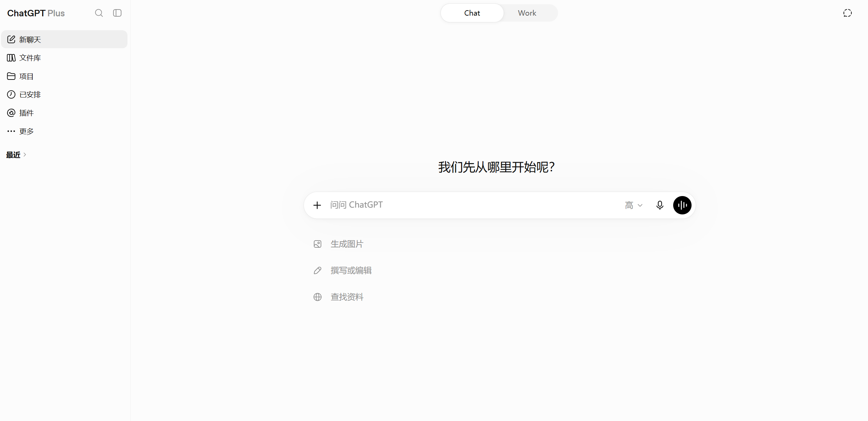Image resolution: width=868 pixels, height=421 pixels.
Task: Expand the 更多 menu
Action: [x=64, y=131]
